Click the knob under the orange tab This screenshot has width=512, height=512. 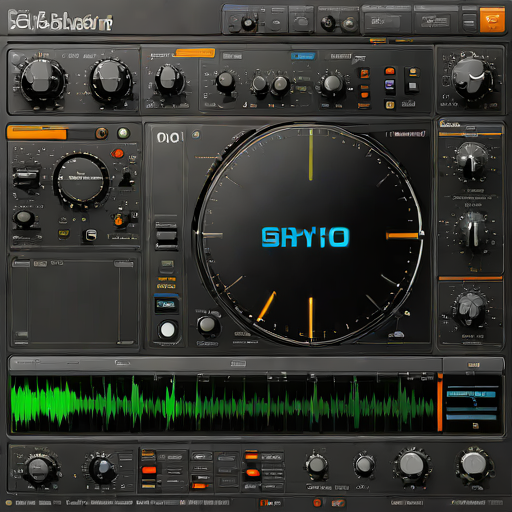pyautogui.click(x=169, y=80)
